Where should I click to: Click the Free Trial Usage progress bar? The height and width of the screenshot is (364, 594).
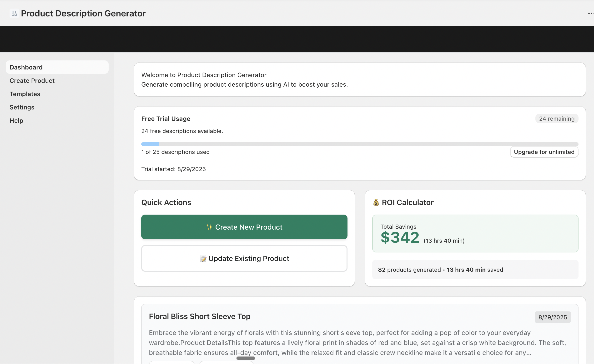(359, 144)
